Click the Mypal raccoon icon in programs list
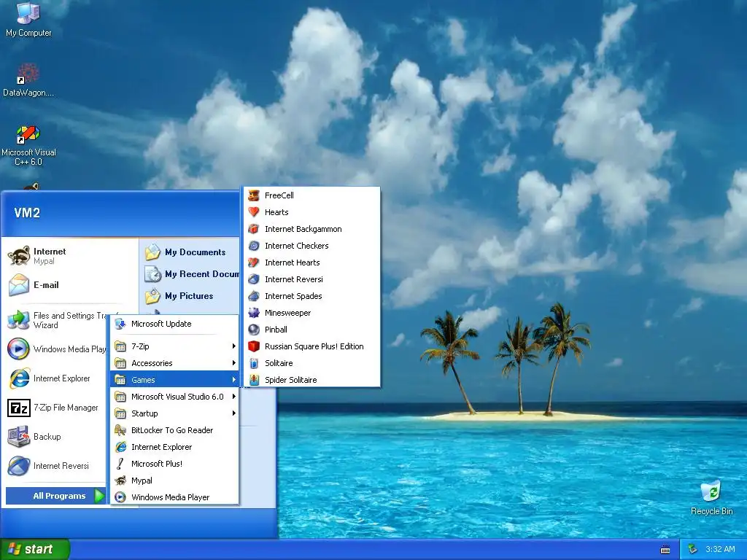The height and width of the screenshot is (560, 747). point(120,481)
